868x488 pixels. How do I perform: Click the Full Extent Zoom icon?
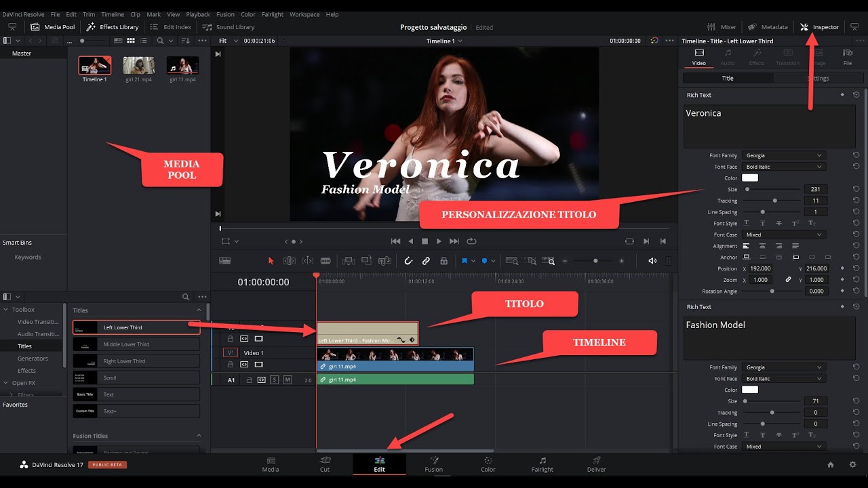513,260
